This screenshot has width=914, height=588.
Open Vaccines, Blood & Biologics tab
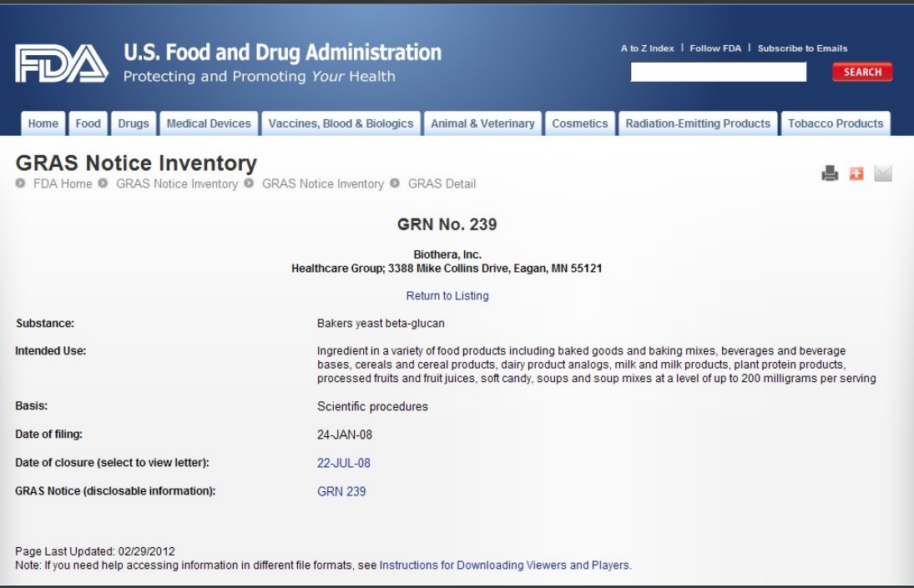[341, 123]
